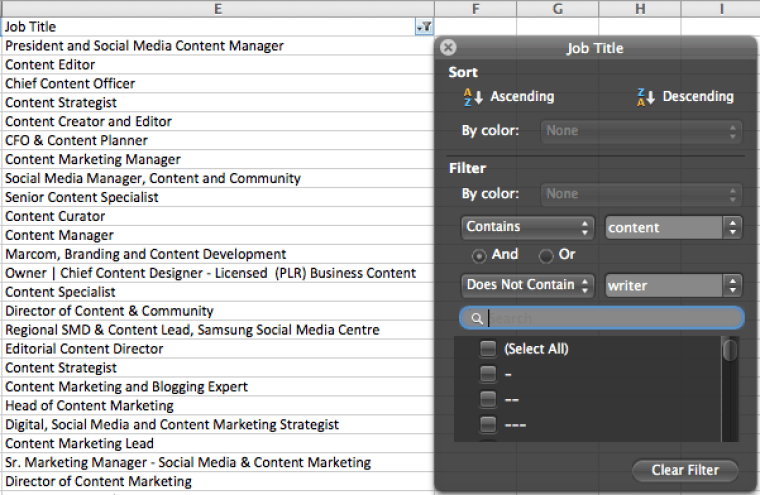This screenshot has height=495, width=760.
Task: Select the Senior Content Specialist cell
Action: tap(218, 197)
